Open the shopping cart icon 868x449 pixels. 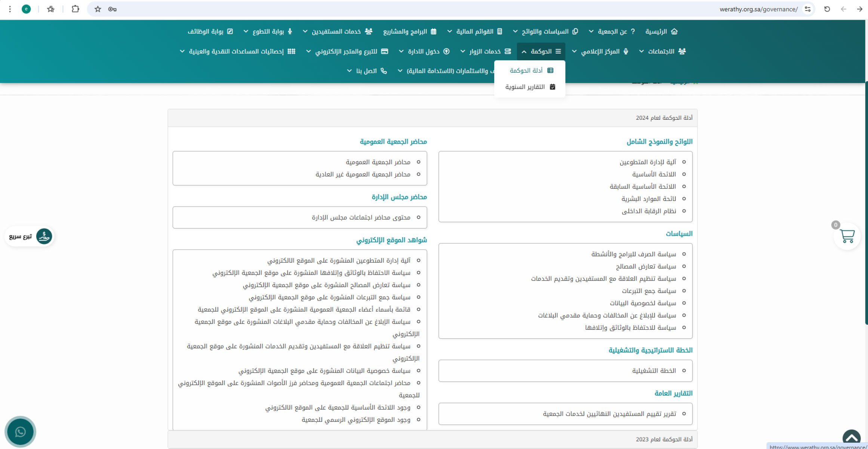pyautogui.click(x=847, y=236)
